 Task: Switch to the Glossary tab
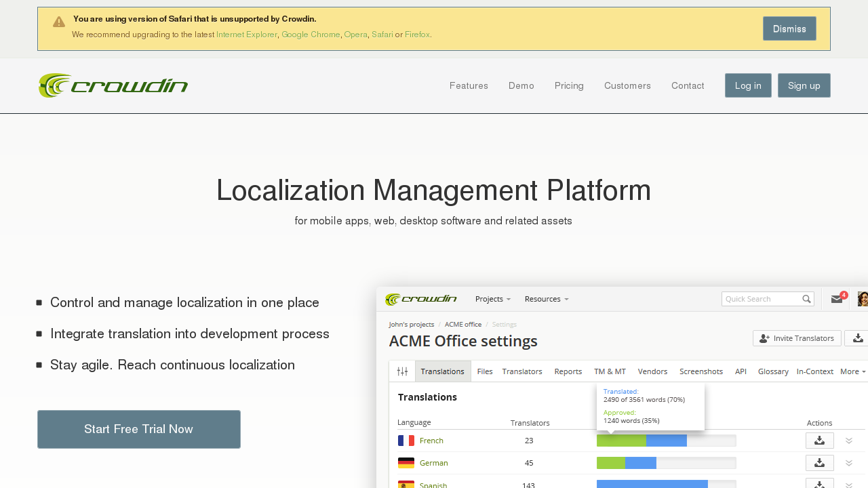coord(773,371)
